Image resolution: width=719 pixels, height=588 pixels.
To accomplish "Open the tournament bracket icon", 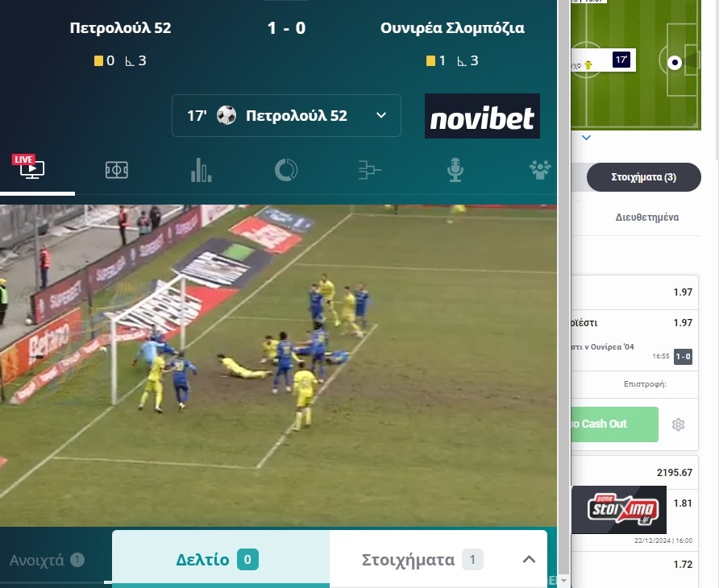I will tap(370, 170).
